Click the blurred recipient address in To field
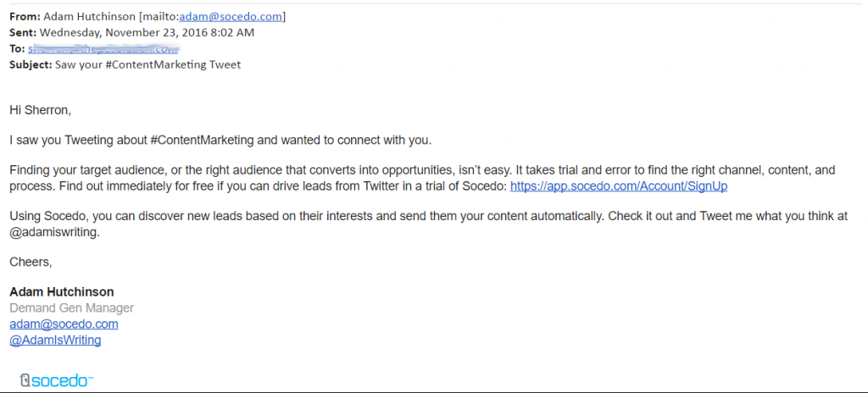Screen dimensions: 868x393 (x=103, y=48)
